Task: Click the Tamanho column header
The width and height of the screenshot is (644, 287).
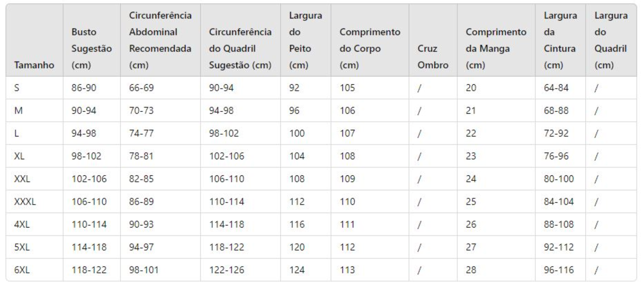Action: [x=34, y=65]
